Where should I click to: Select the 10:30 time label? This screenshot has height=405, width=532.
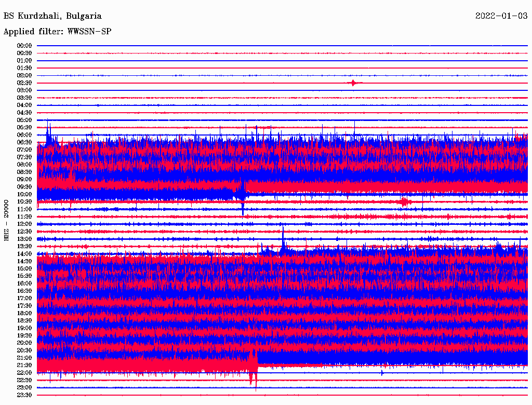pos(24,201)
